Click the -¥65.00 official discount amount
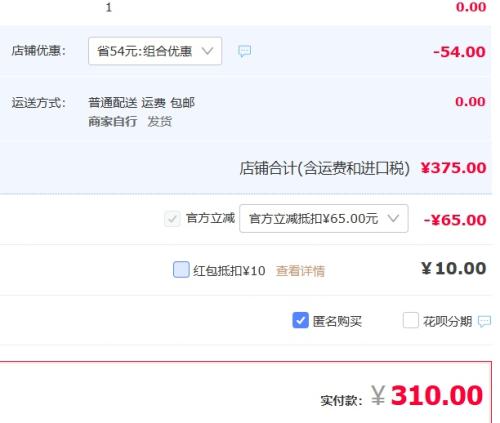 [x=455, y=220]
